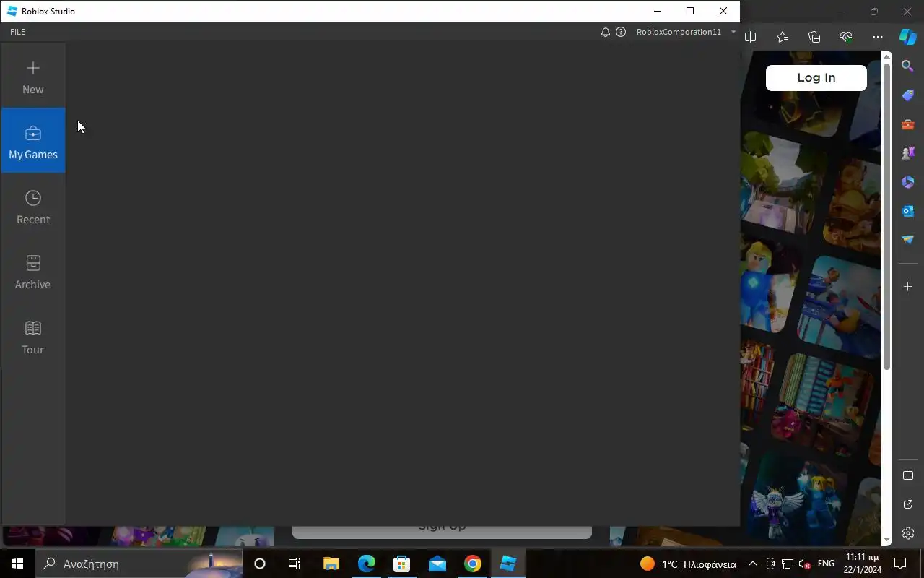Open Edge sidebar Drop paper plane icon
Image resolution: width=924 pixels, height=578 pixels.
pyautogui.click(x=908, y=240)
